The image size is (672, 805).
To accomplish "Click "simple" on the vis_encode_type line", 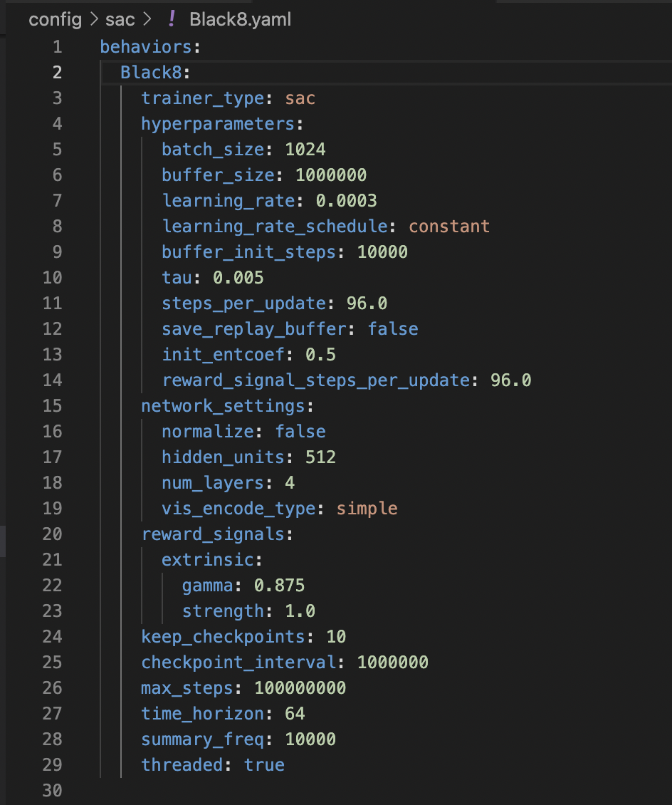I will pyautogui.click(x=366, y=508).
